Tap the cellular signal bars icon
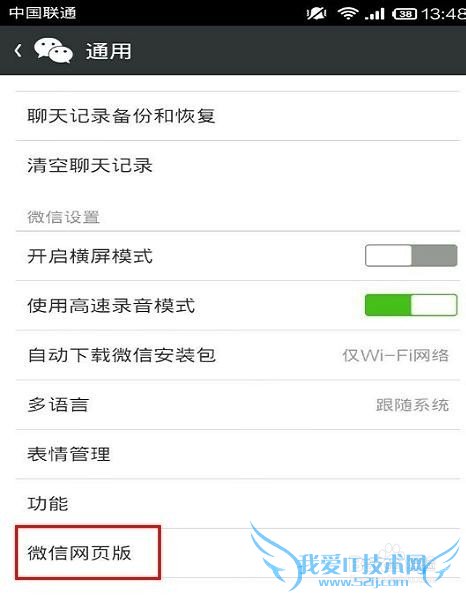Screen dimensions: 466x597 (375, 14)
